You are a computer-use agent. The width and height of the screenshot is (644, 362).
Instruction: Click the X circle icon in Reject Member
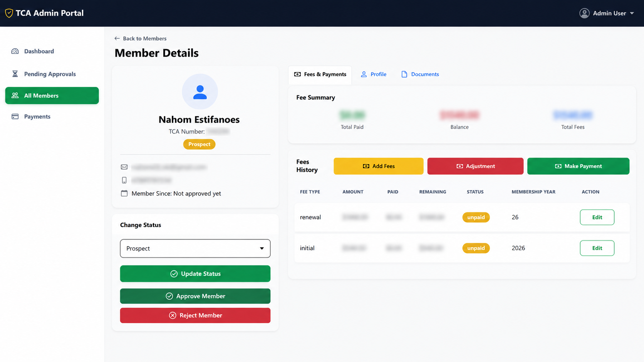(173, 315)
